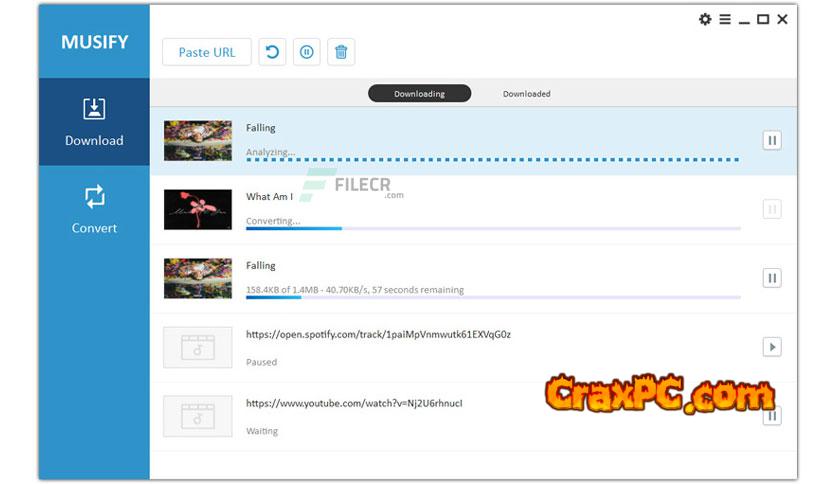The height and width of the screenshot is (484, 836).
Task: Click the trash delete icon in toolbar
Action: coord(341,52)
